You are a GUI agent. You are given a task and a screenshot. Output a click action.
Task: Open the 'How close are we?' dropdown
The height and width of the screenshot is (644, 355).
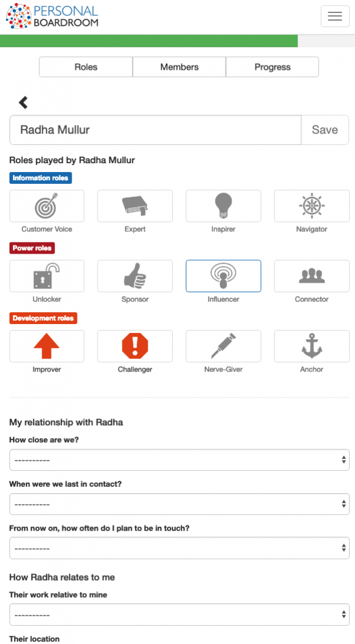click(179, 459)
